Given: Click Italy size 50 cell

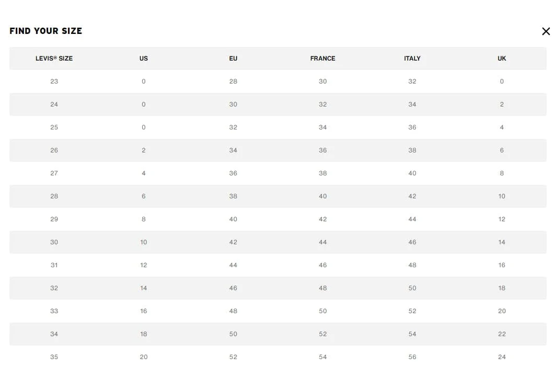Looking at the screenshot, I should click(412, 288).
